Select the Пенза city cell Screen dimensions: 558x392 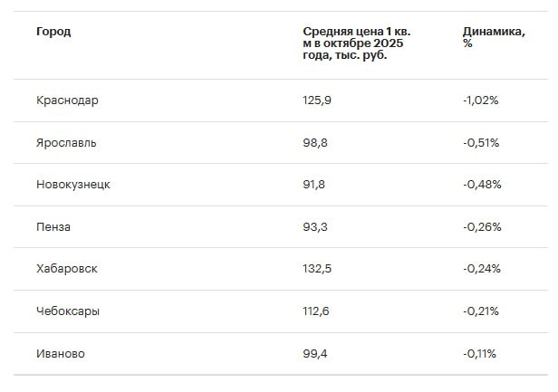point(53,227)
